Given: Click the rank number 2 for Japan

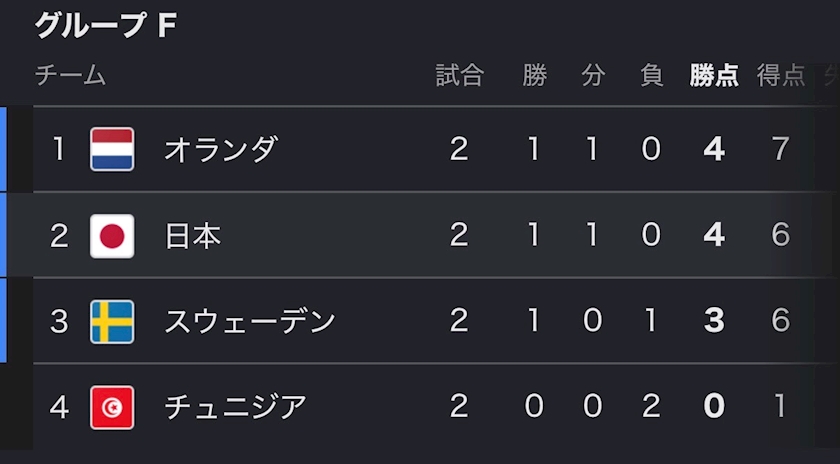Looking at the screenshot, I should pos(59,236).
